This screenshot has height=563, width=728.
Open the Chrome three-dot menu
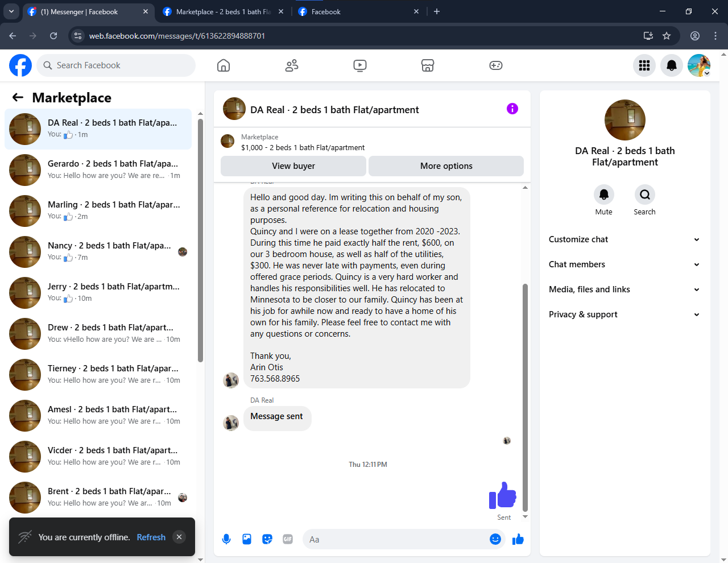click(715, 36)
